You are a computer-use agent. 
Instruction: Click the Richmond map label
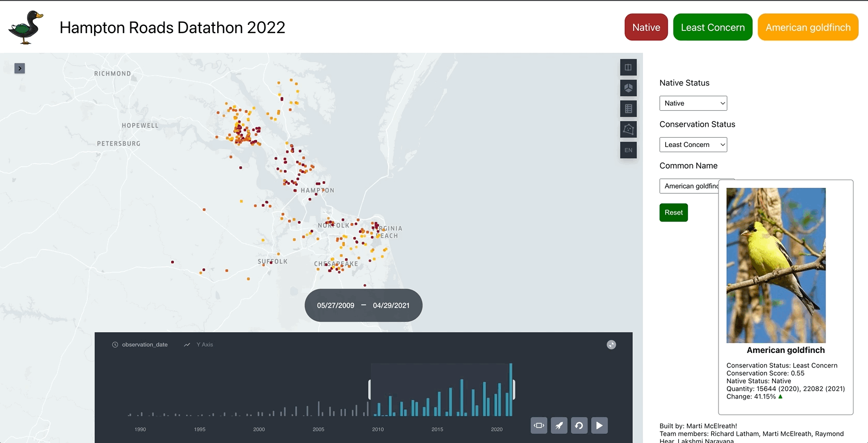tap(112, 73)
